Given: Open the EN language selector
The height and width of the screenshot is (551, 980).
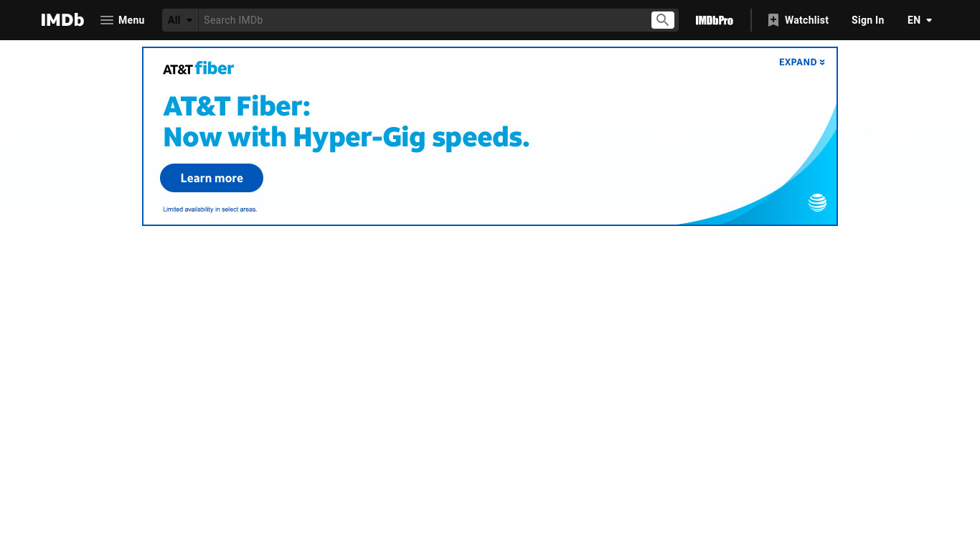Looking at the screenshot, I should pos(920,20).
